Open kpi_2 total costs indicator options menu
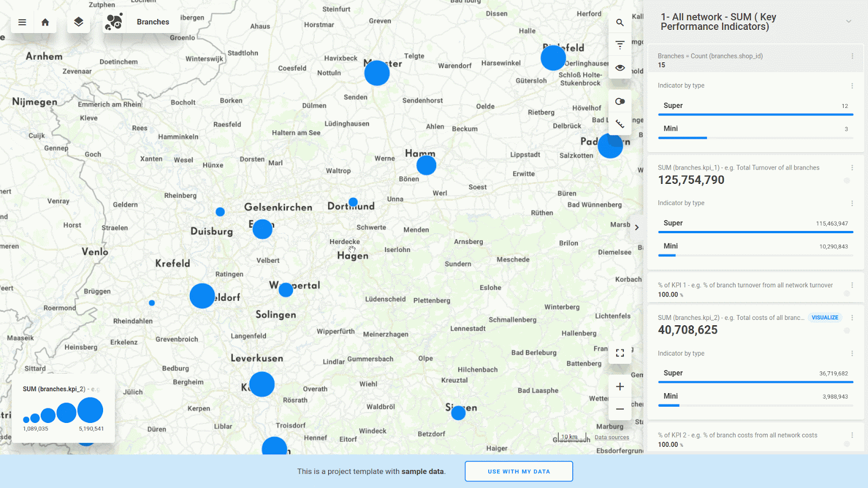 852,318
